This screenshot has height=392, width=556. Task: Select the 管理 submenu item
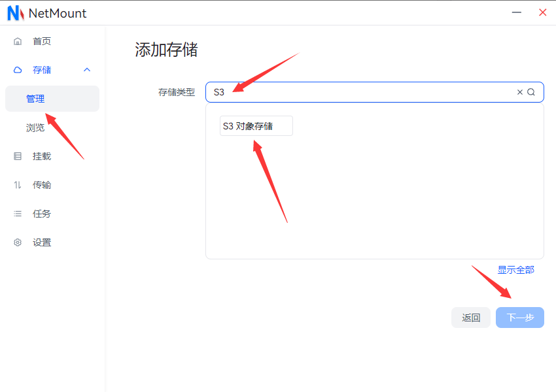[35, 99]
